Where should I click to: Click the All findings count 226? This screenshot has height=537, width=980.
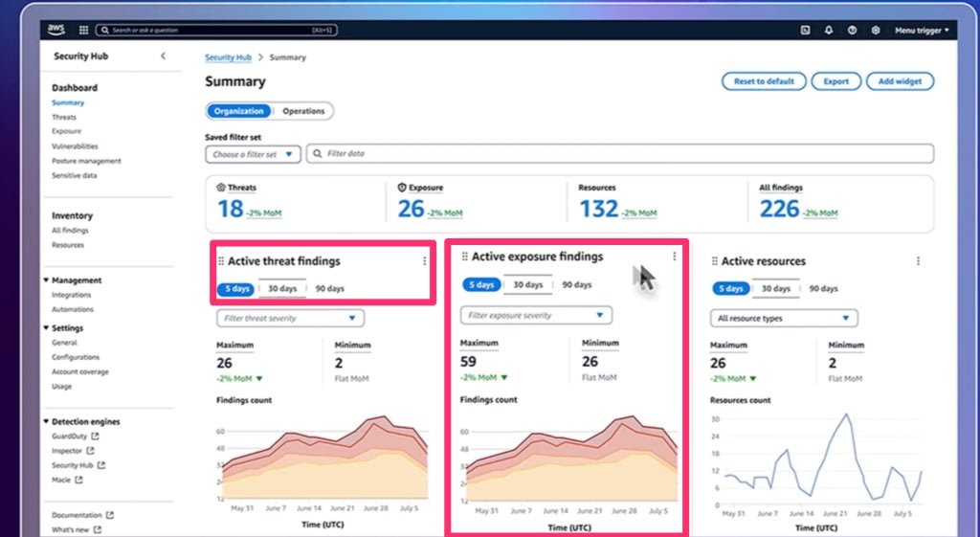click(779, 209)
